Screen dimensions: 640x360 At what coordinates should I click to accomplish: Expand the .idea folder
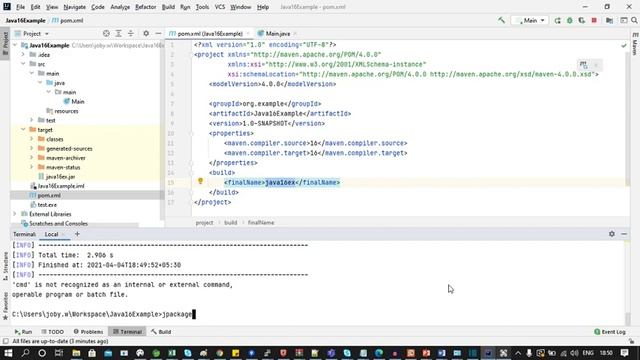(23, 54)
